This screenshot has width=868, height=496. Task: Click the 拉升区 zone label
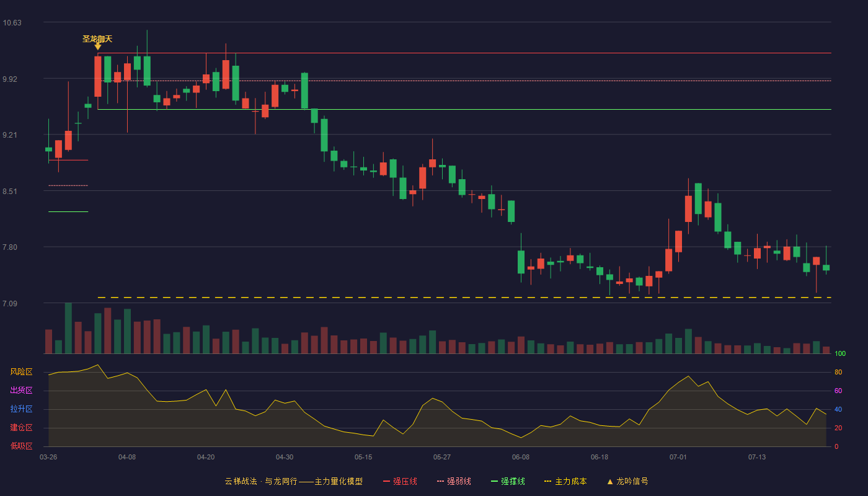[x=21, y=409]
